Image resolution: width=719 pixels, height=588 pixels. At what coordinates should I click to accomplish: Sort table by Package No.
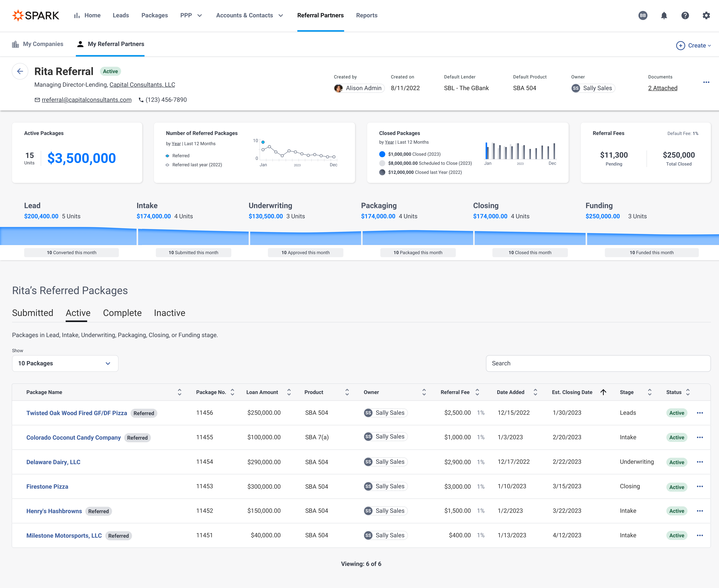232,392
